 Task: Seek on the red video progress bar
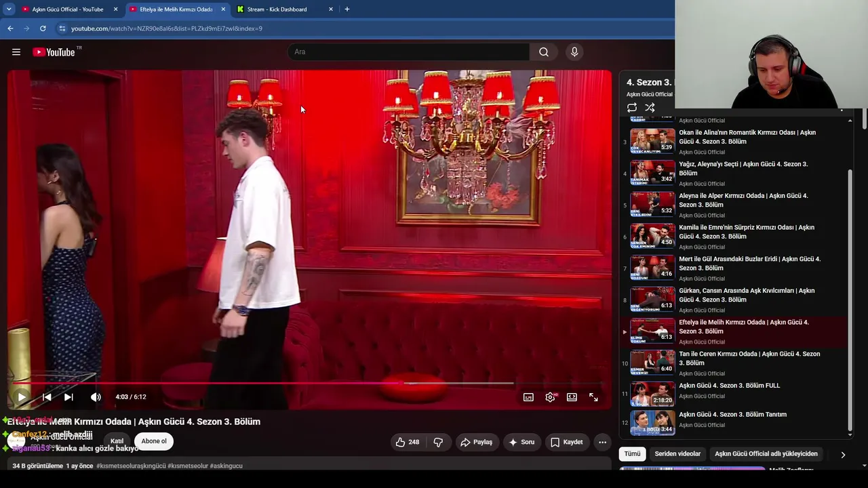(x=309, y=383)
